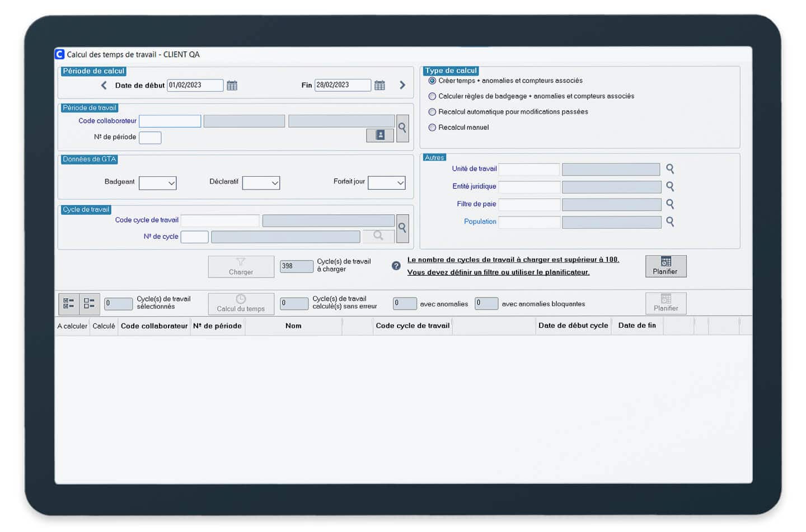Open the collaborator contact card icon
Viewport: 806px width, 532px height.
(x=380, y=135)
